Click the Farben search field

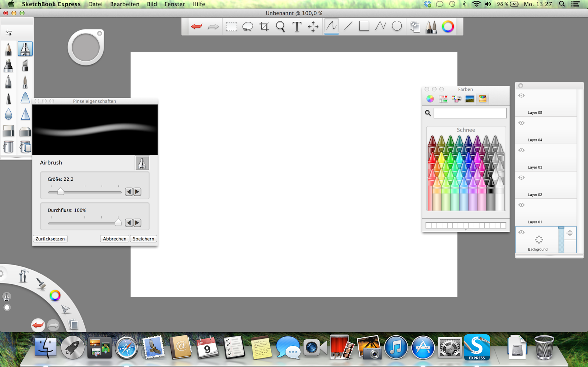point(470,113)
